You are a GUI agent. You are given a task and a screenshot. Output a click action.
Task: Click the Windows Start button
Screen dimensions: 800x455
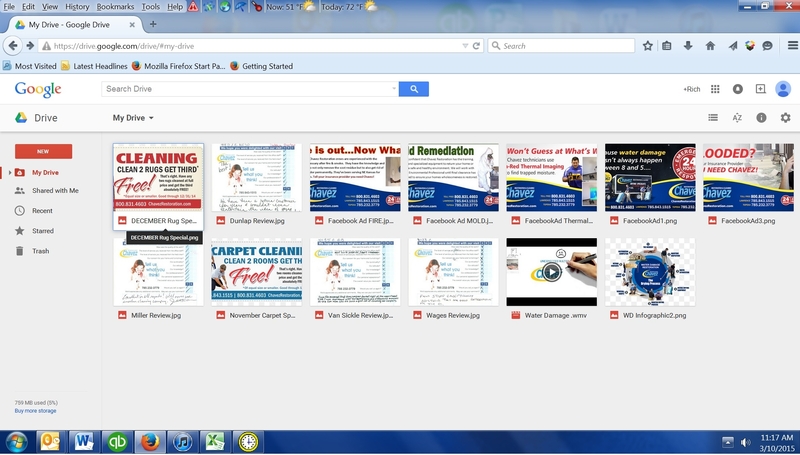tap(17, 442)
